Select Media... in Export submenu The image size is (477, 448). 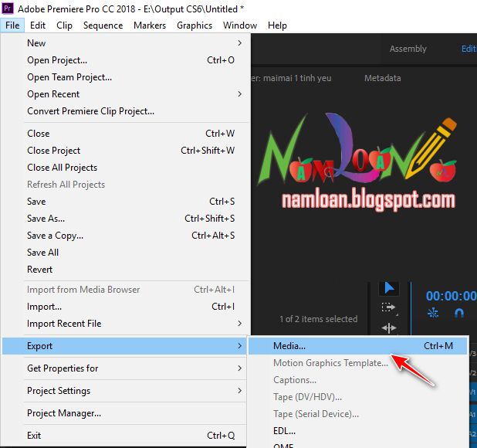[358, 346]
